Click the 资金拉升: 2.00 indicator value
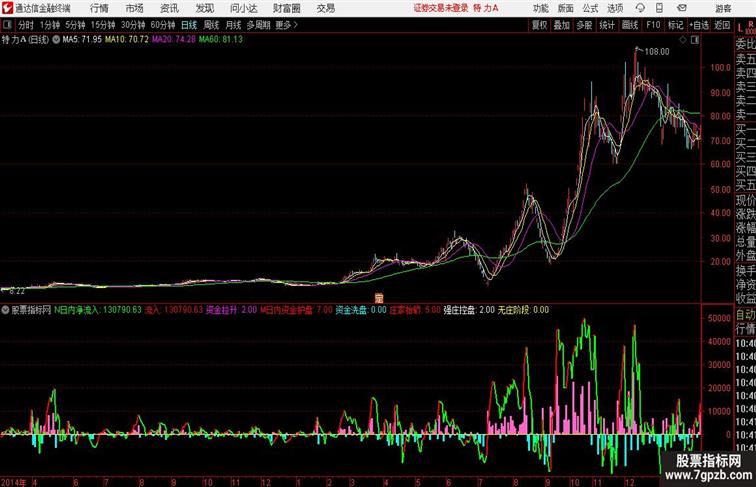756x487 pixels. (231, 310)
